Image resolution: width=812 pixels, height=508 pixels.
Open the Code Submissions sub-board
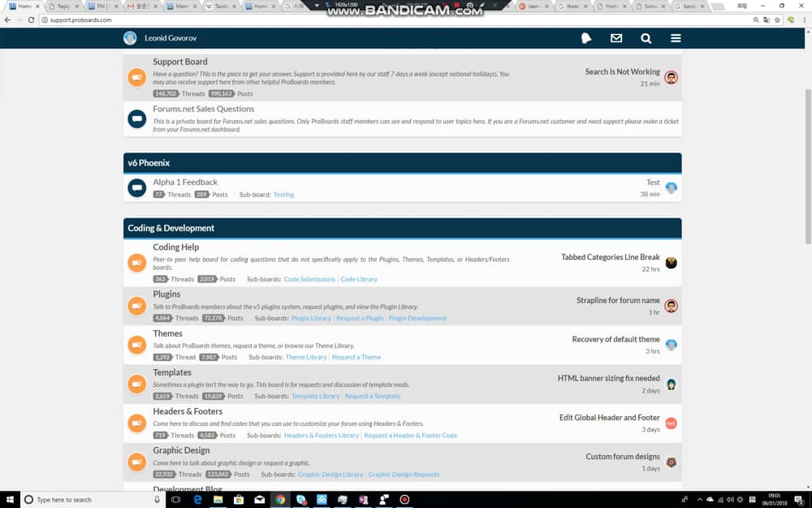309,279
